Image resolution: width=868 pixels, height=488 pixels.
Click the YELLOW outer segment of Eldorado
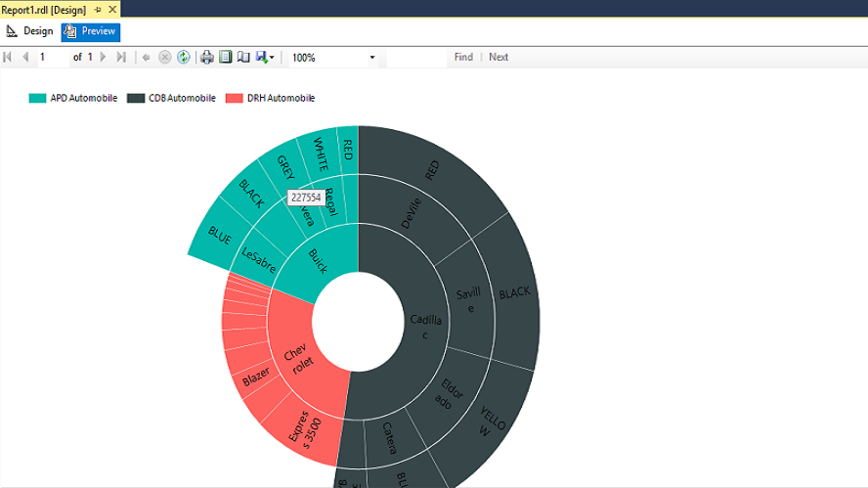click(x=489, y=421)
